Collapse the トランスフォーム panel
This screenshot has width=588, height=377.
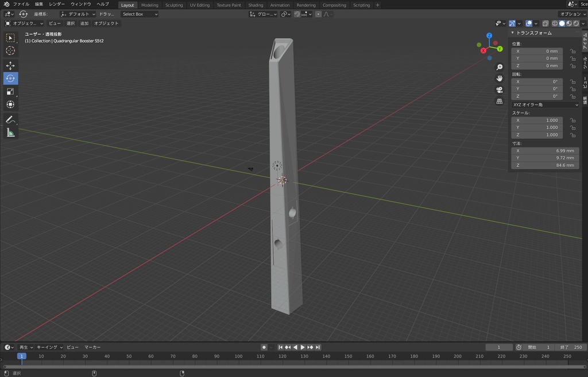513,33
